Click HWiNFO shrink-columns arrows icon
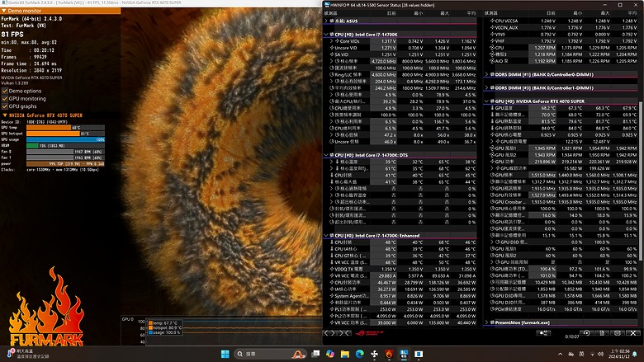Image resolution: width=644 pixels, height=362 pixels. [344, 333]
